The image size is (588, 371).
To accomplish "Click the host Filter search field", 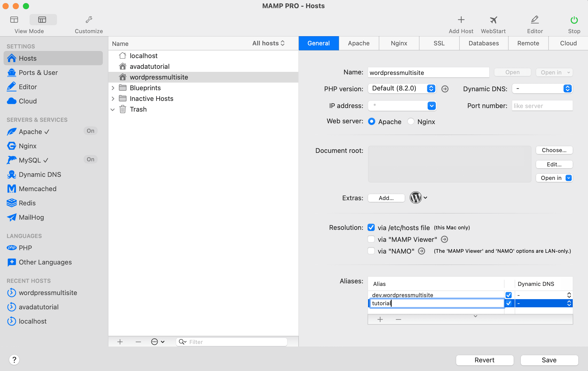I will (x=232, y=342).
